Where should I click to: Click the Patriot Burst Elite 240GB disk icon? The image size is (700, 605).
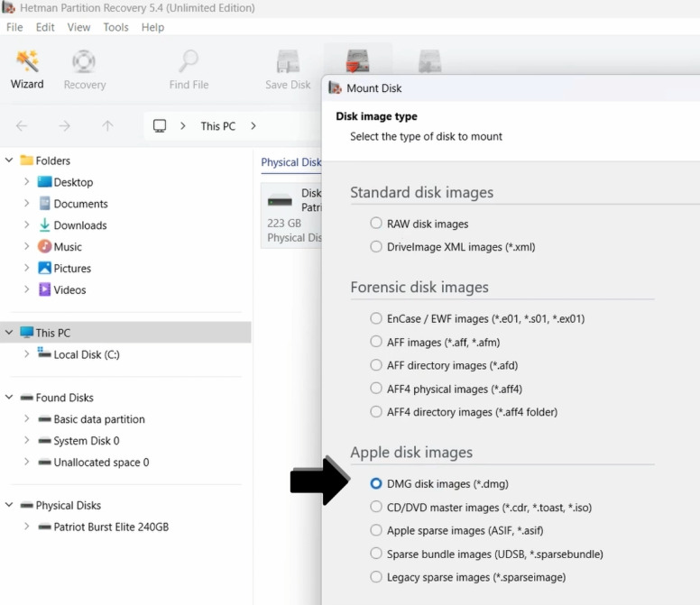pos(44,527)
